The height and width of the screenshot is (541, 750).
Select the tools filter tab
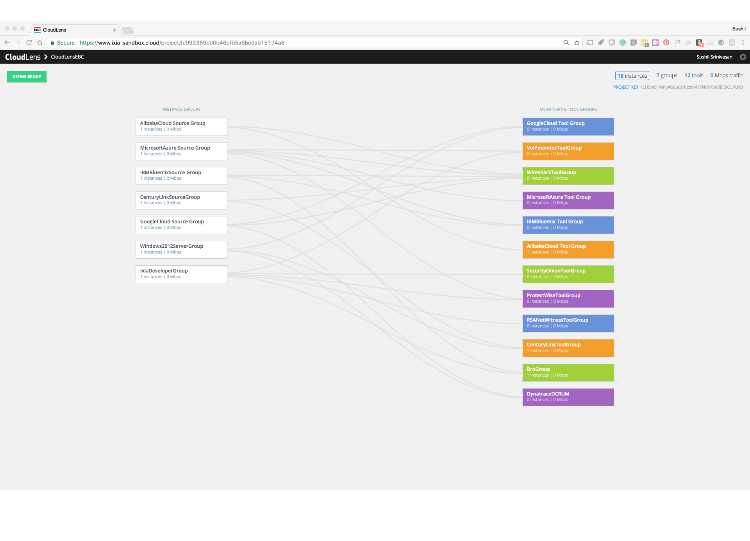click(694, 76)
